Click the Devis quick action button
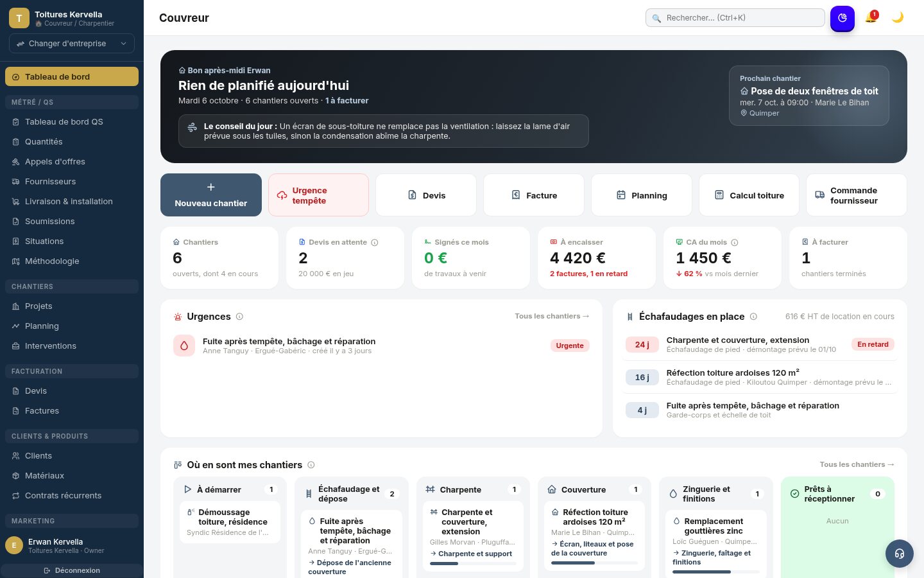 (x=426, y=195)
